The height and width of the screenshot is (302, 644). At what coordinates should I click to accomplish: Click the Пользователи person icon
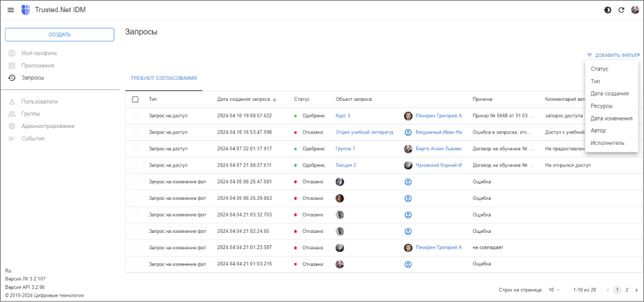(12, 102)
